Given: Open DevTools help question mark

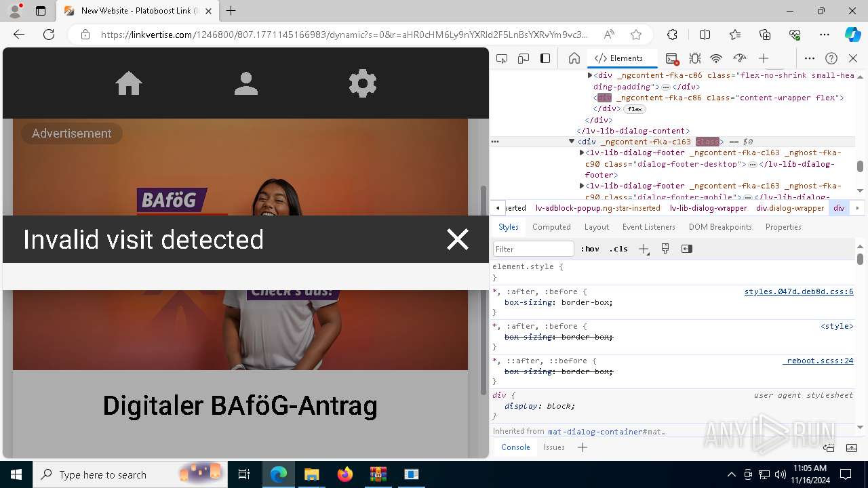Looking at the screenshot, I should pyautogui.click(x=831, y=58).
